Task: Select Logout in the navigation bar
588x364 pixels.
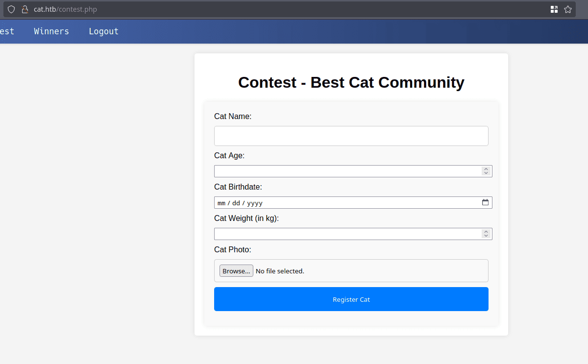Action: click(x=103, y=31)
